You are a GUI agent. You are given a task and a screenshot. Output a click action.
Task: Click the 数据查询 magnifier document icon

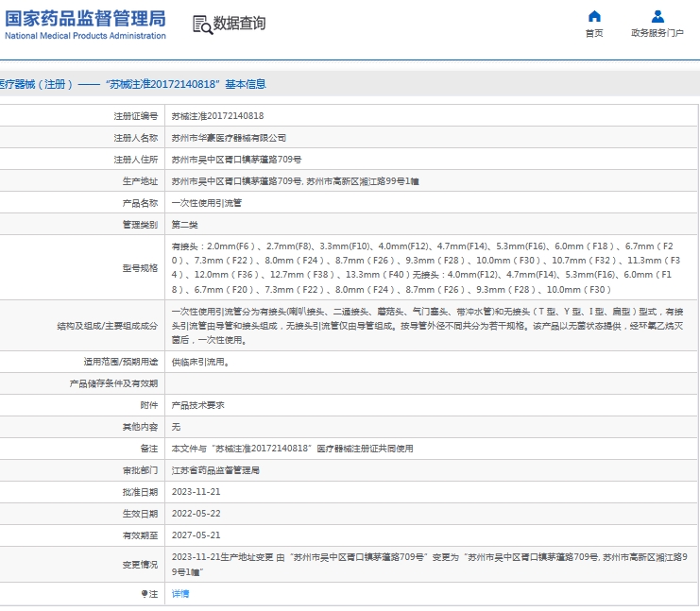202,25
